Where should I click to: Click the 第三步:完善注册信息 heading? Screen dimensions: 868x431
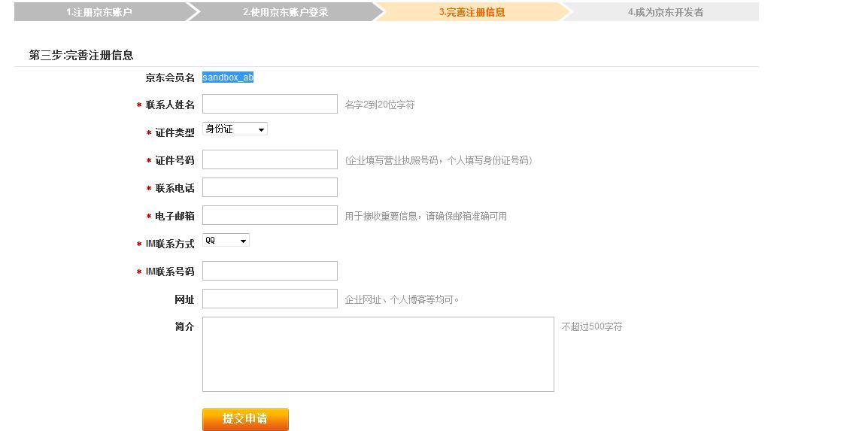click(81, 56)
